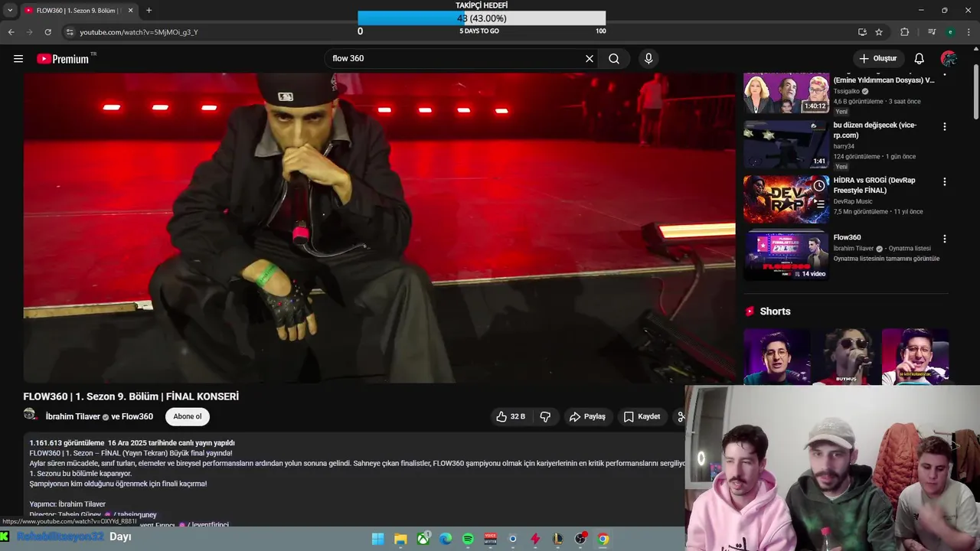Screen dimensions: 980x551
Task: Play the 'bu düzen değişecek' 1:41 thumbnail
Action: 786,144
